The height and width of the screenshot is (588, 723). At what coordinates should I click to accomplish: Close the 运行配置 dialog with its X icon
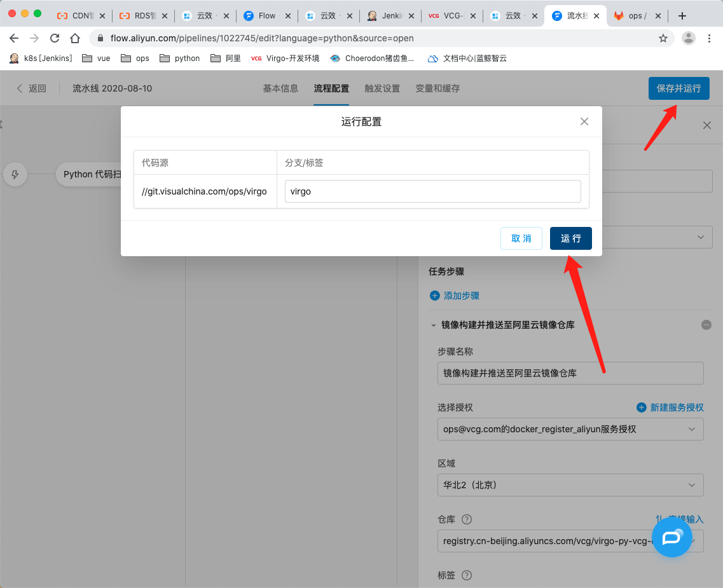[584, 121]
